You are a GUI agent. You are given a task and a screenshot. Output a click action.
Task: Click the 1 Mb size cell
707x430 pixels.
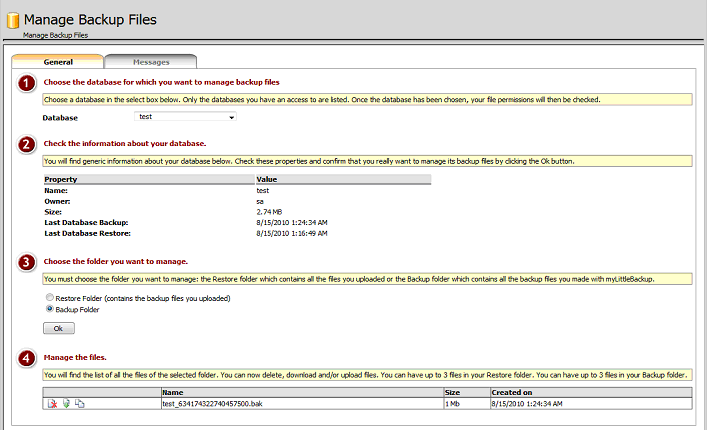click(452, 403)
